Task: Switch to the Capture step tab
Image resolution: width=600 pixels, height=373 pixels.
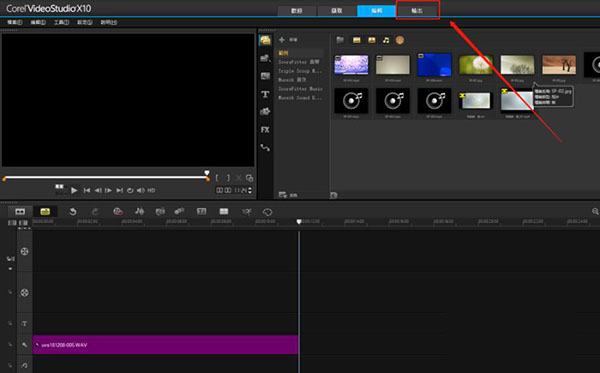Action: [x=337, y=11]
